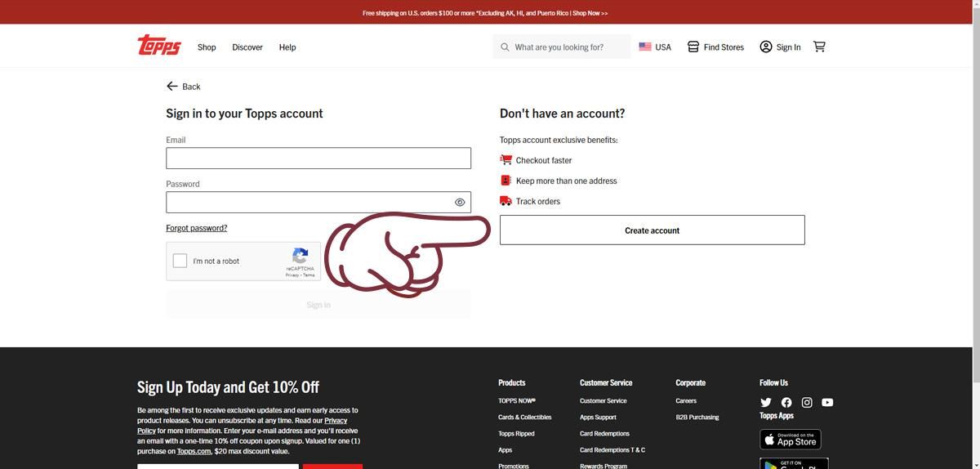
Task: Open Topps Instagram page icon
Action: click(x=807, y=402)
